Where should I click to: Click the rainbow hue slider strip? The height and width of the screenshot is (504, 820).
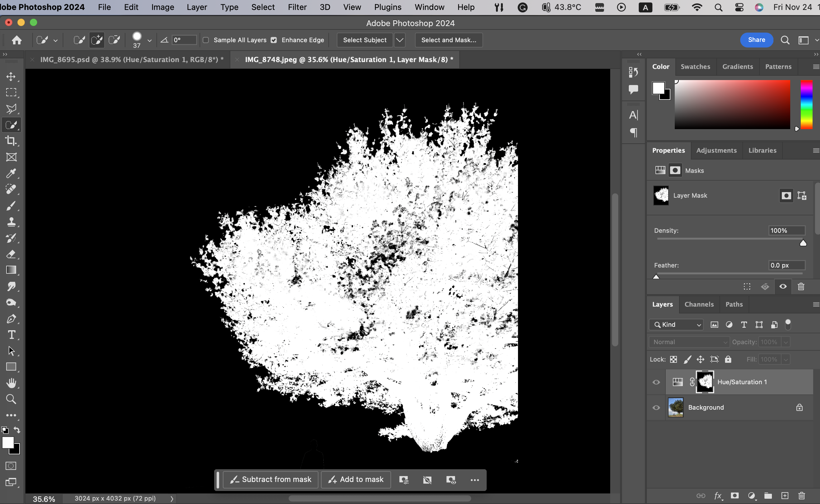pos(806,104)
